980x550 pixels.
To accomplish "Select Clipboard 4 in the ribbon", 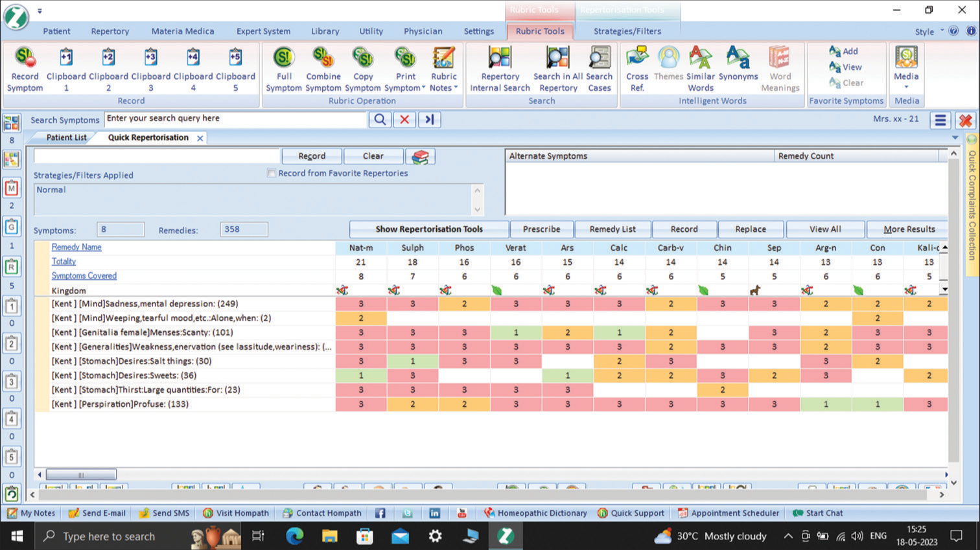I will (193, 69).
